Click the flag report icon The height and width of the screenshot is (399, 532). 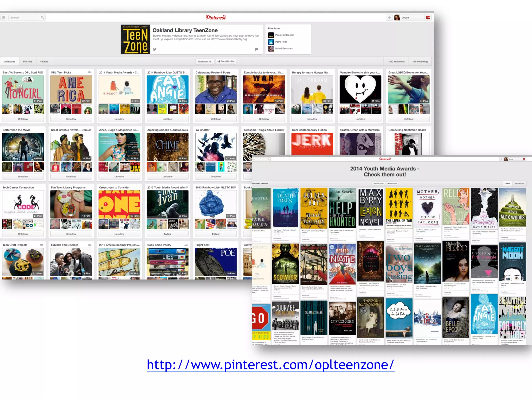click(x=256, y=49)
